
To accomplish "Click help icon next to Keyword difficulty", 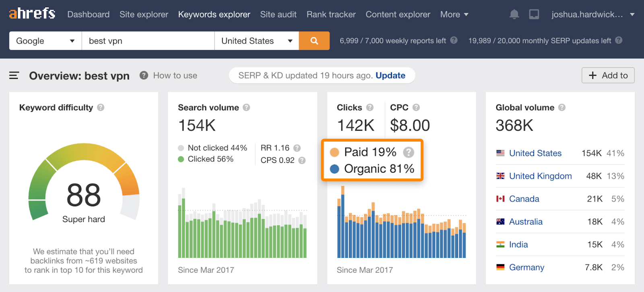I will [x=101, y=107].
